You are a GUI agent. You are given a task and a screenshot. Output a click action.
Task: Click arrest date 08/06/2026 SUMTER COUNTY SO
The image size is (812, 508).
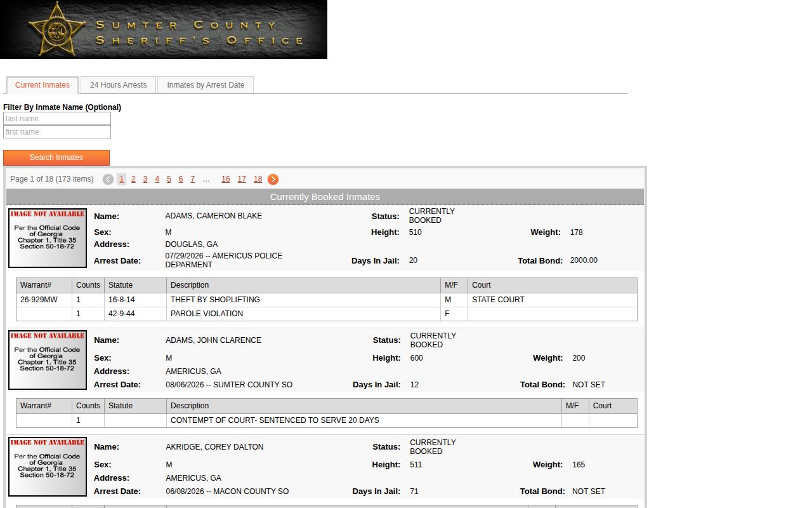[229, 385]
